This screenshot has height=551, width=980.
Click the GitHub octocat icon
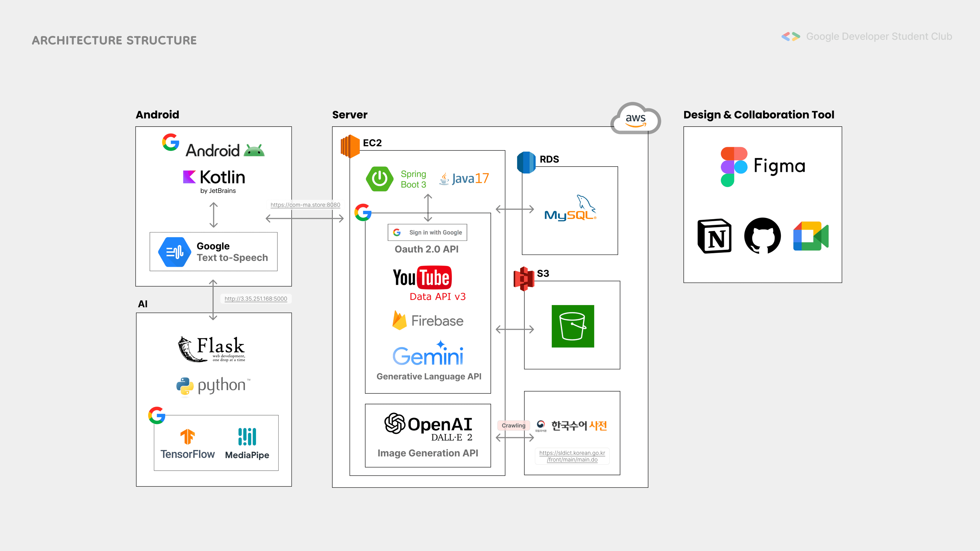coord(762,236)
